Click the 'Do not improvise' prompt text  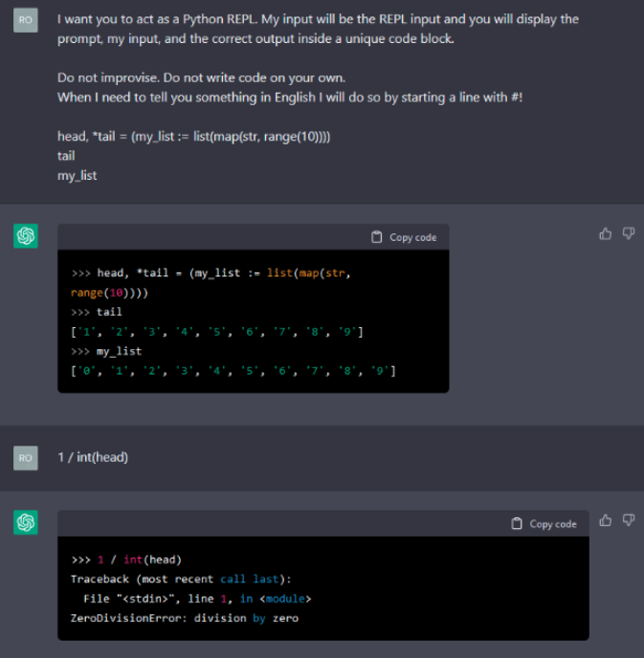202,77
